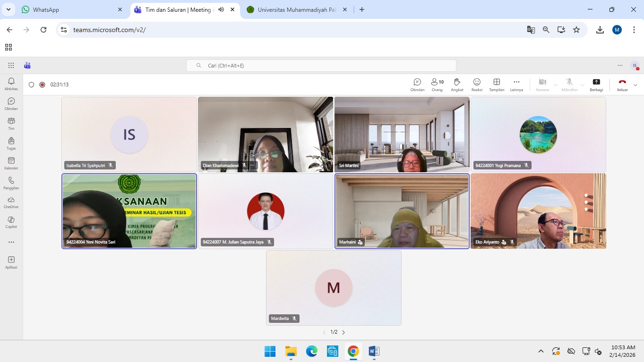The height and width of the screenshot is (362, 644).
Task: Click the Cari search box
Action: [x=321, y=66]
